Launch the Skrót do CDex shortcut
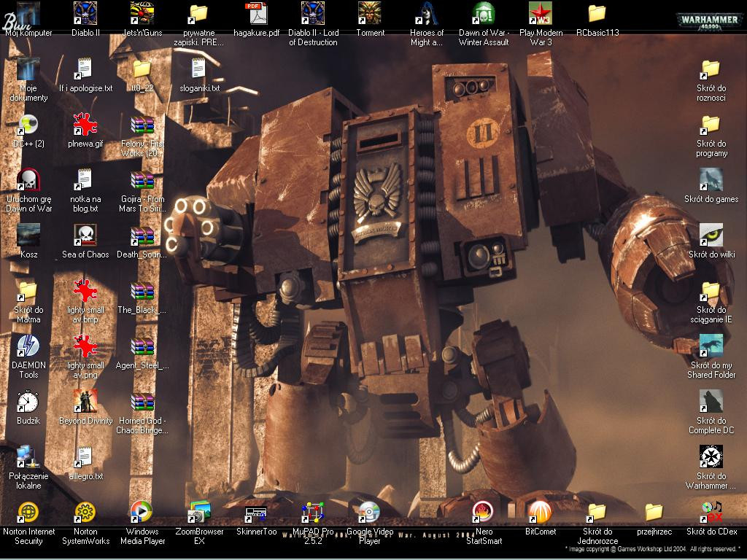This screenshot has height=560, width=747. pos(711,513)
